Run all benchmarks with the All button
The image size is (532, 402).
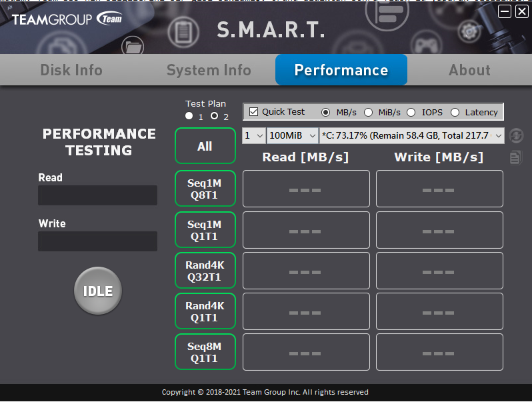pyautogui.click(x=205, y=146)
